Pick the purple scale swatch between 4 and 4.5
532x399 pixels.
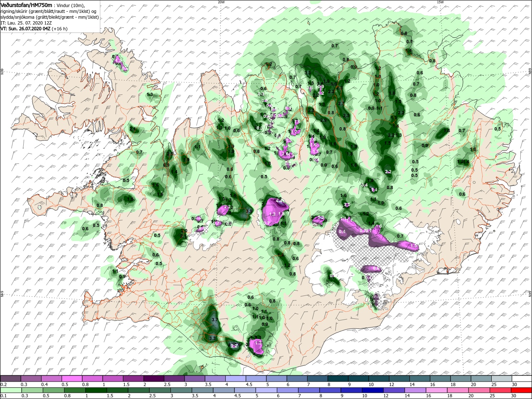click(235, 379)
